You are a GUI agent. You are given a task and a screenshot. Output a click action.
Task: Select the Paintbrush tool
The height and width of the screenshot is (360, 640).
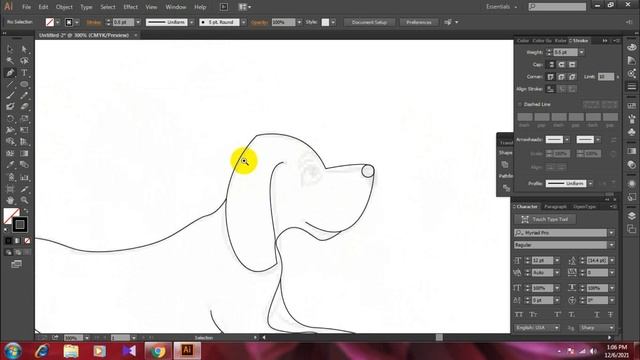[10, 96]
